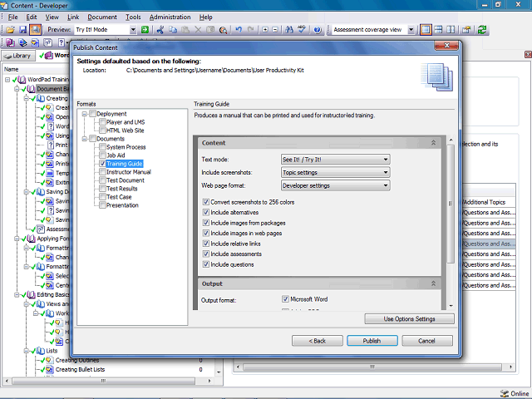Collapse the WordPad Training root node
Image resolution: width=532 pixels, height=399 pixels.
(x=7, y=80)
